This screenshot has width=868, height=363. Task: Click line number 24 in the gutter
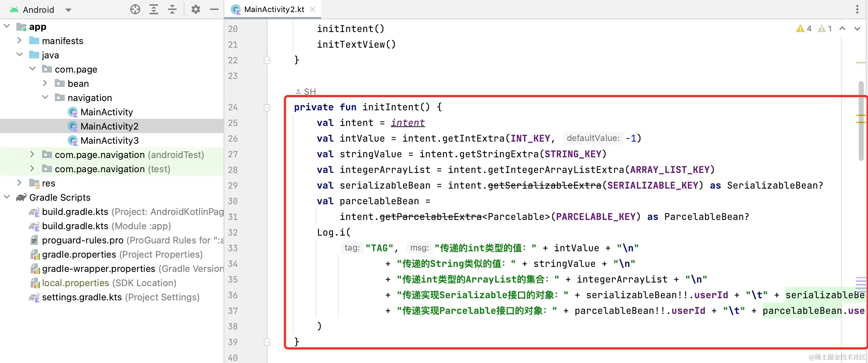233,107
